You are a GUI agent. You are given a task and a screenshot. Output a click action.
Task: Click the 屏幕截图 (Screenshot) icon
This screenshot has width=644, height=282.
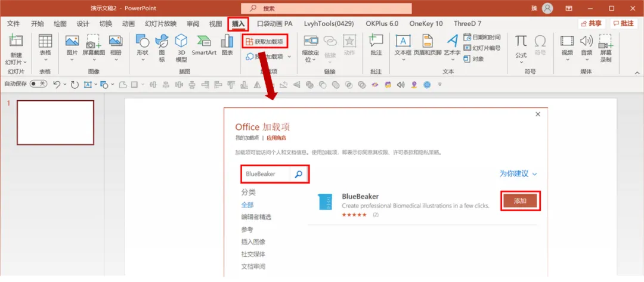pyautogui.click(x=93, y=41)
